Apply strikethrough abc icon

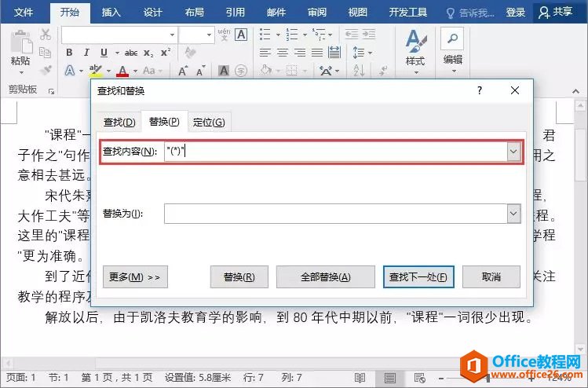click(131, 53)
